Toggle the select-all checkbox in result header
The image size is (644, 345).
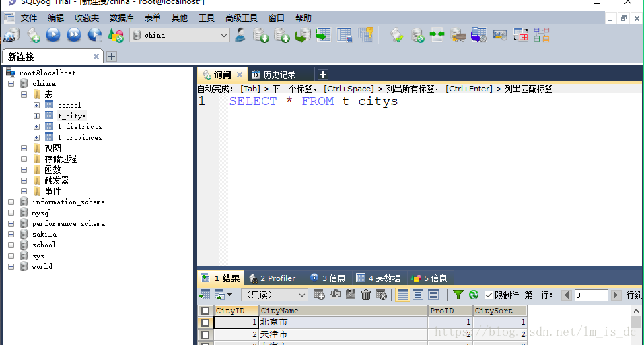tap(205, 311)
